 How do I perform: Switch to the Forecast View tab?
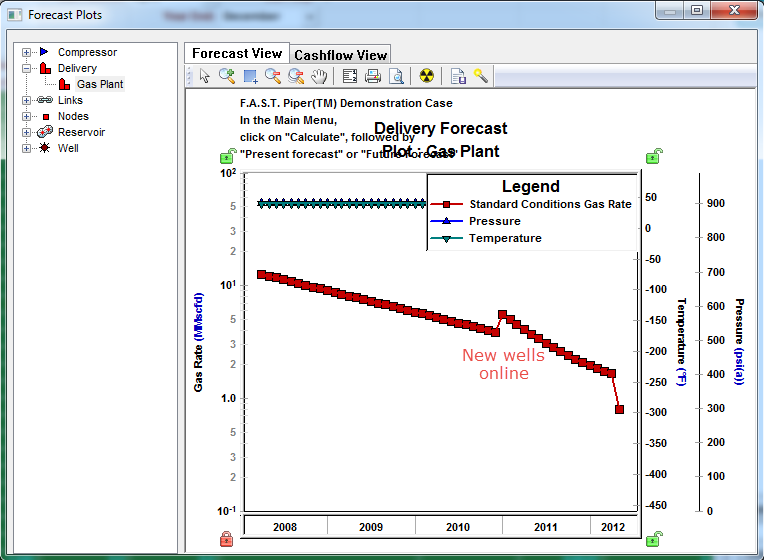[x=237, y=53]
